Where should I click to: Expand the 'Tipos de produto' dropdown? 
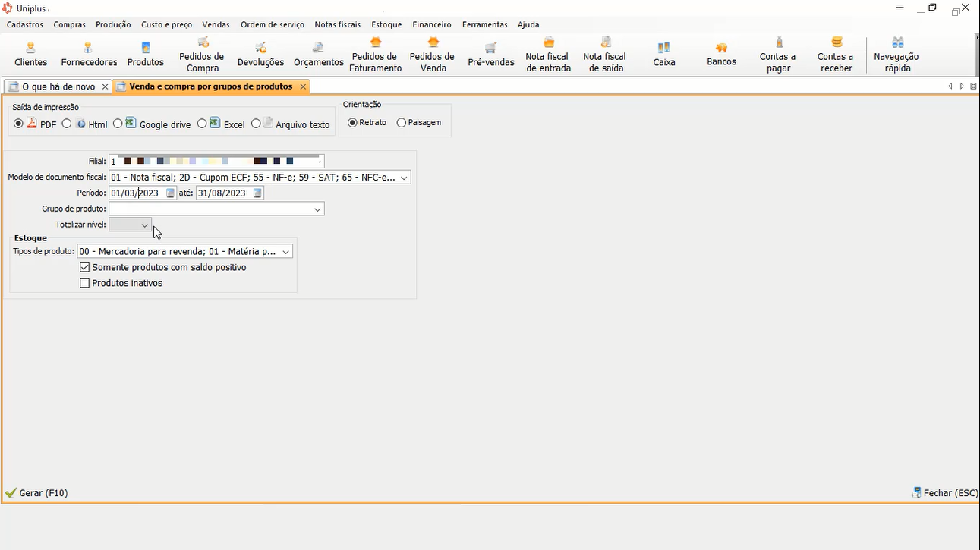(285, 252)
